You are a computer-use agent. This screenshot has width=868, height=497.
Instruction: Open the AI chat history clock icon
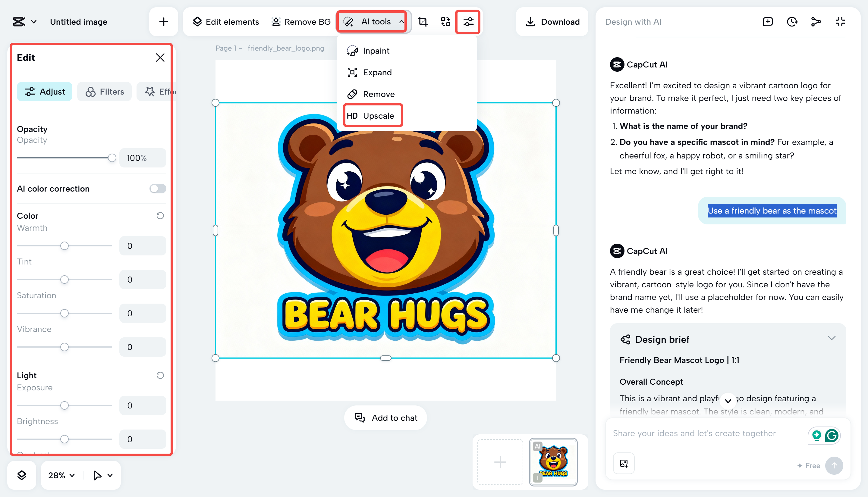pyautogui.click(x=792, y=22)
